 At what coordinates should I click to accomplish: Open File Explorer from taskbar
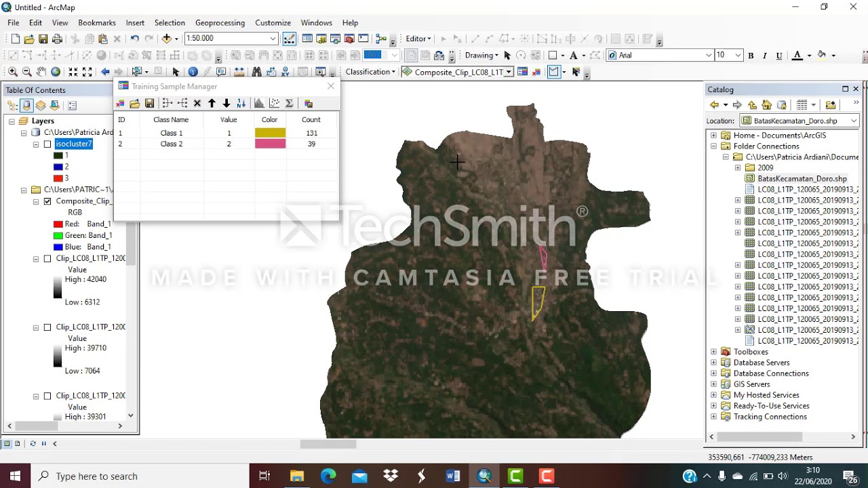point(297,476)
